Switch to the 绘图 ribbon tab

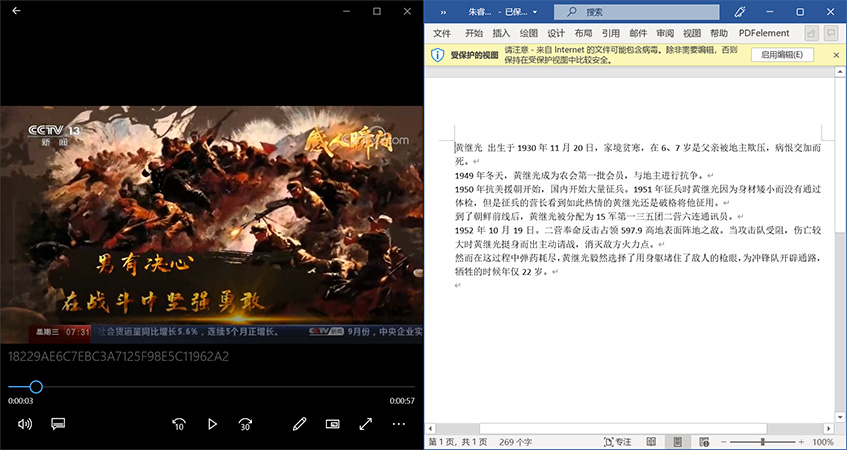pos(529,33)
